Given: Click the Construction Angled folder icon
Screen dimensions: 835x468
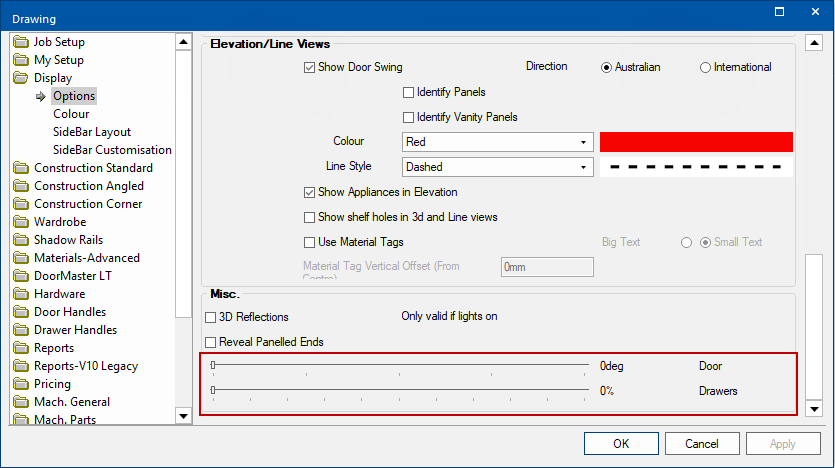Looking at the screenshot, I should [x=21, y=186].
